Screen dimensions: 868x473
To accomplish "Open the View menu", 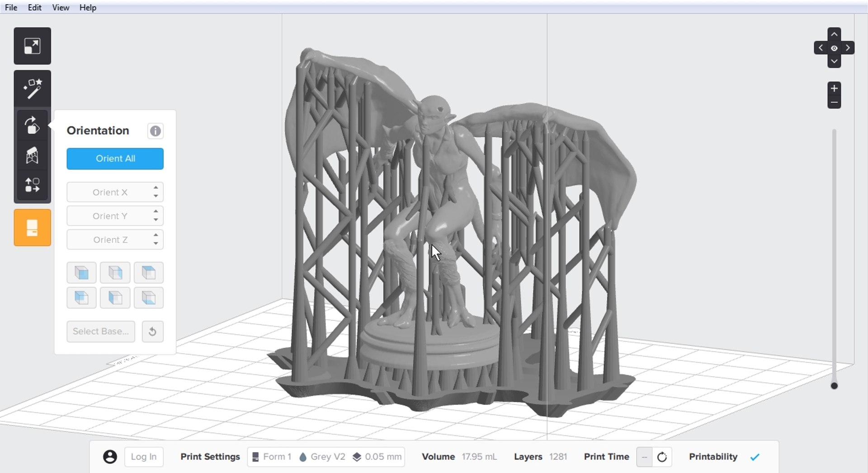I will point(61,8).
